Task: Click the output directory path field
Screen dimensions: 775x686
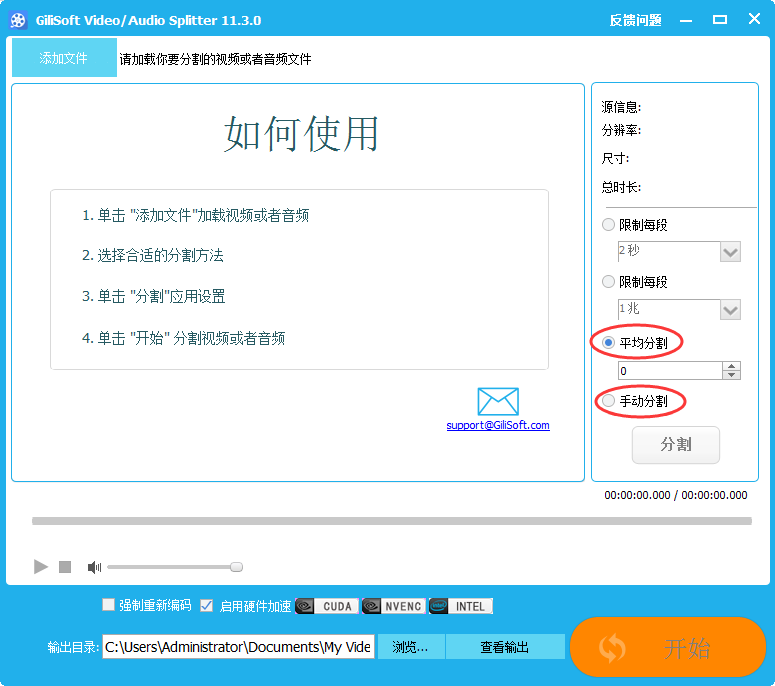Action: (x=238, y=647)
